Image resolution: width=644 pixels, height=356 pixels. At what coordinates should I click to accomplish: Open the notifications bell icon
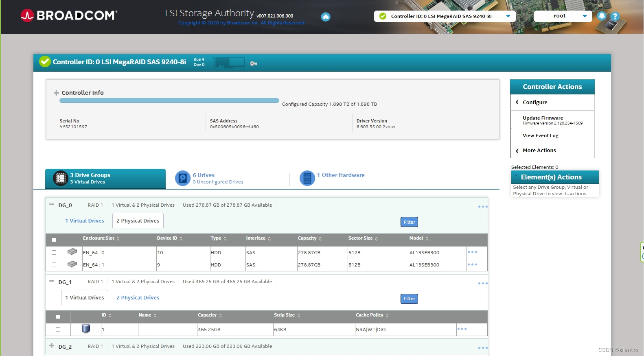[x=602, y=16]
